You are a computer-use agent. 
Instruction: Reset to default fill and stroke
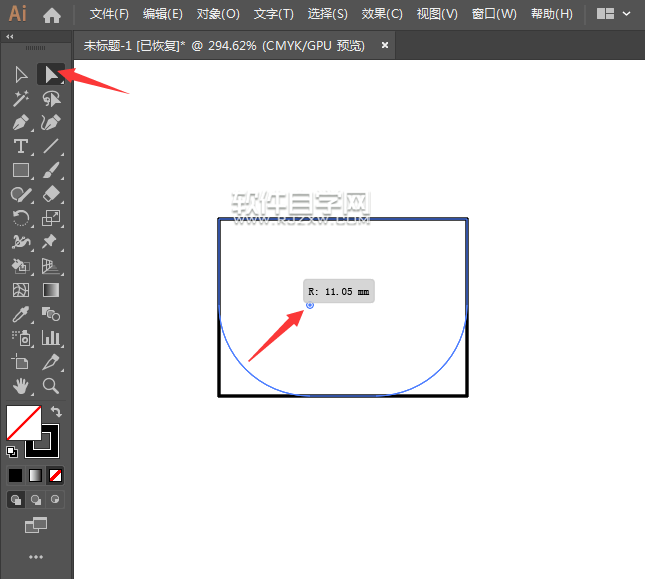click(x=12, y=452)
